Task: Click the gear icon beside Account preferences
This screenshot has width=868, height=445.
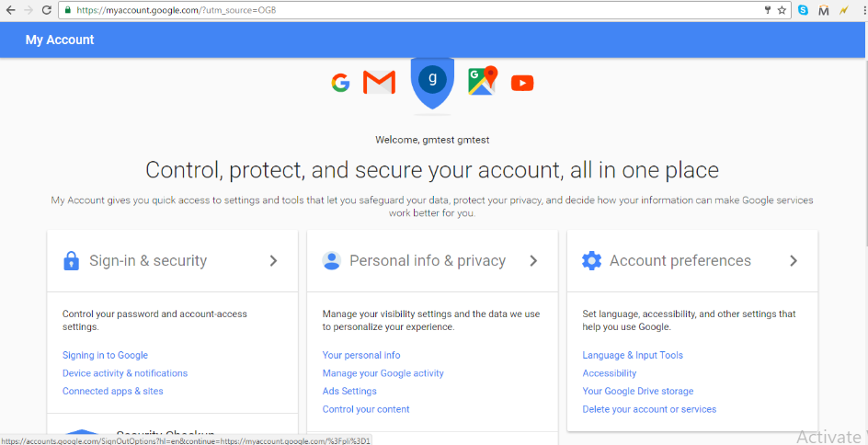Action: click(x=591, y=260)
